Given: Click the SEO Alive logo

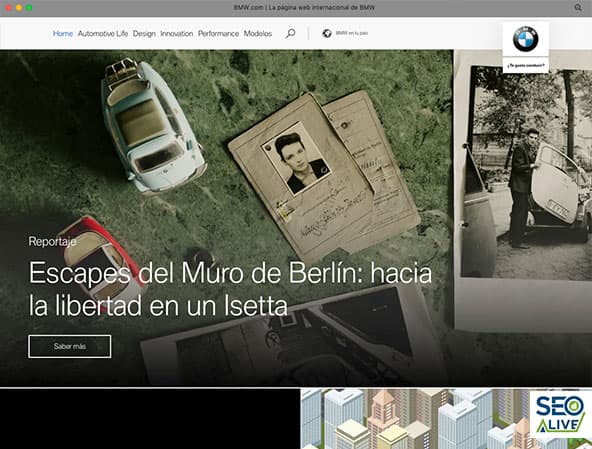Looking at the screenshot, I should pyautogui.click(x=560, y=414).
